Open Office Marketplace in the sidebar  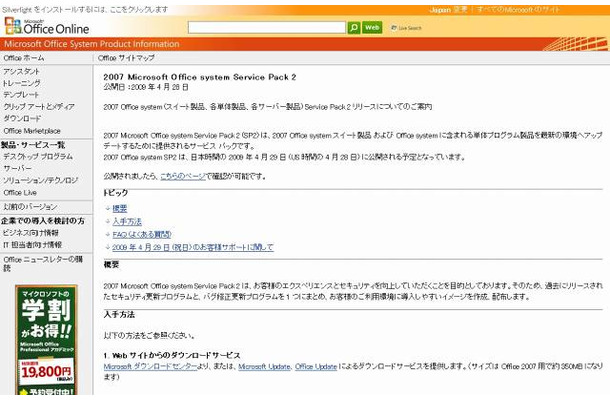click(32, 131)
